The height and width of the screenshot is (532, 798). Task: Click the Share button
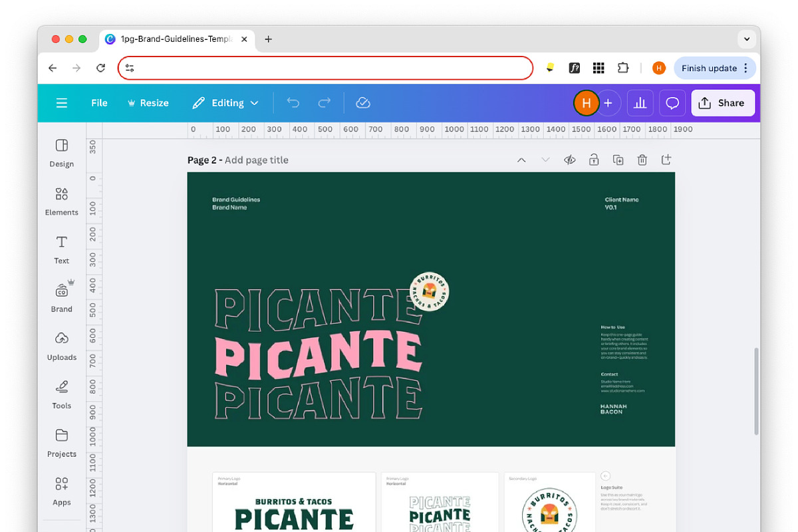point(723,103)
